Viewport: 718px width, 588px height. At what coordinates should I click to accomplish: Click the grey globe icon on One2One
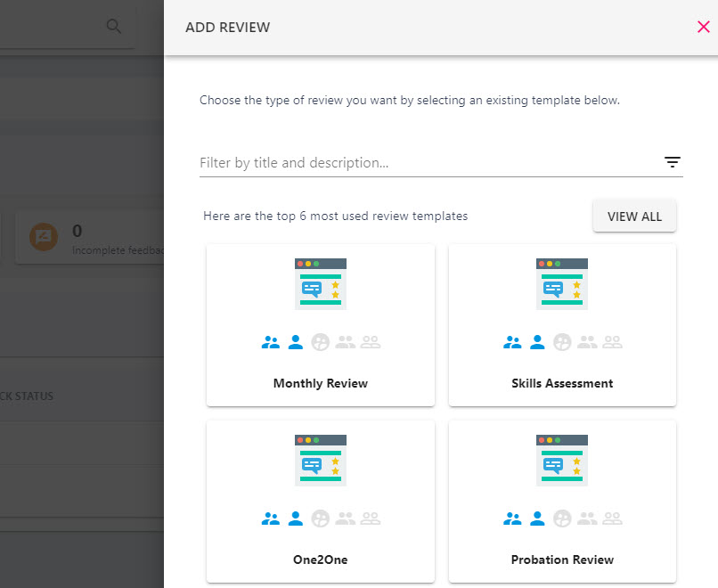coord(320,519)
